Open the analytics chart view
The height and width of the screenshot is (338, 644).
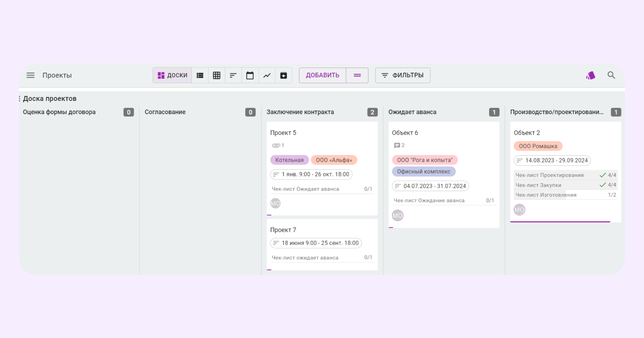(267, 75)
